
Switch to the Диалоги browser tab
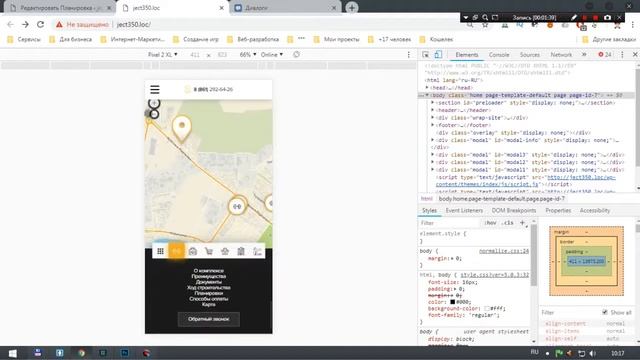click(x=286, y=8)
